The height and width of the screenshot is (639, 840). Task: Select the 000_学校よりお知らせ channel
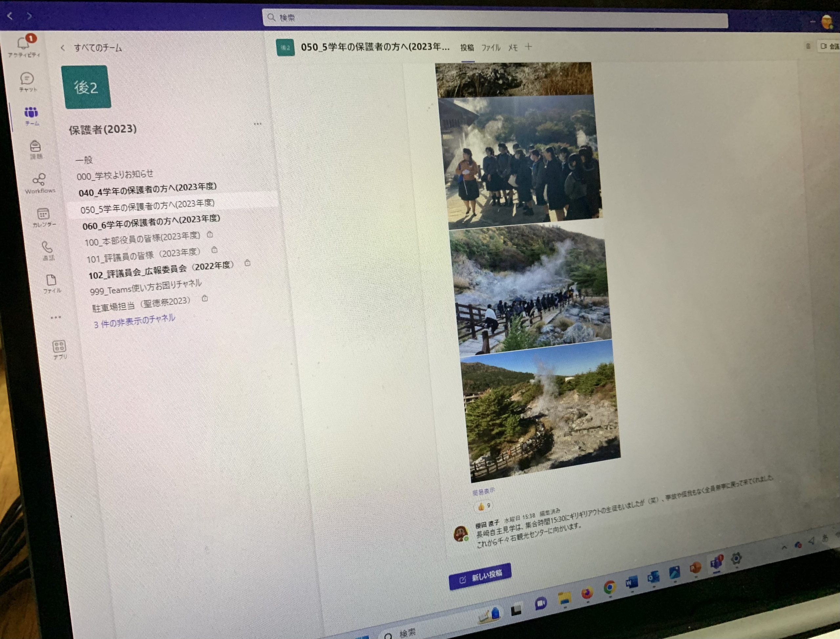click(x=115, y=175)
